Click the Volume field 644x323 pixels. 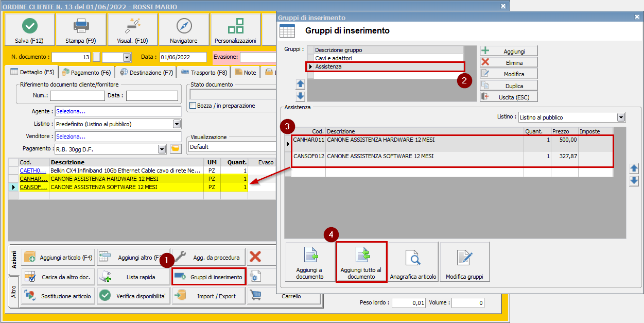point(468,303)
